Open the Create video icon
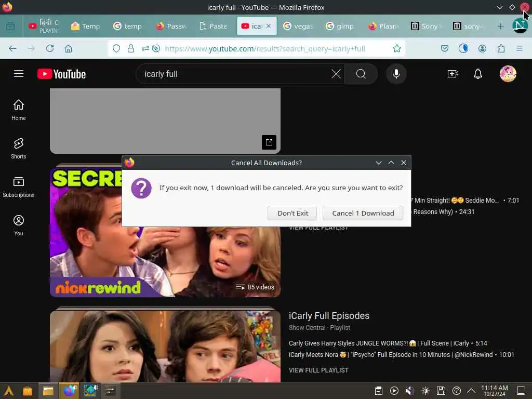This screenshot has height=399, width=532. (453, 74)
